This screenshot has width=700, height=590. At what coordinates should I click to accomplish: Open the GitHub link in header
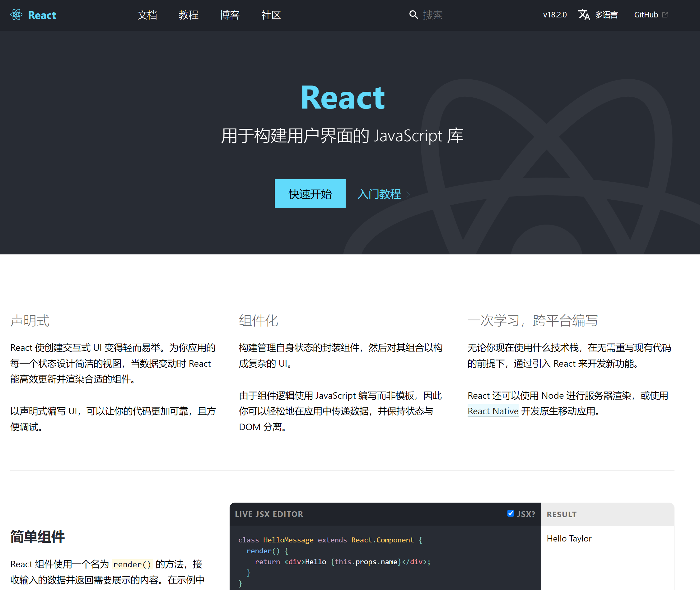click(646, 15)
